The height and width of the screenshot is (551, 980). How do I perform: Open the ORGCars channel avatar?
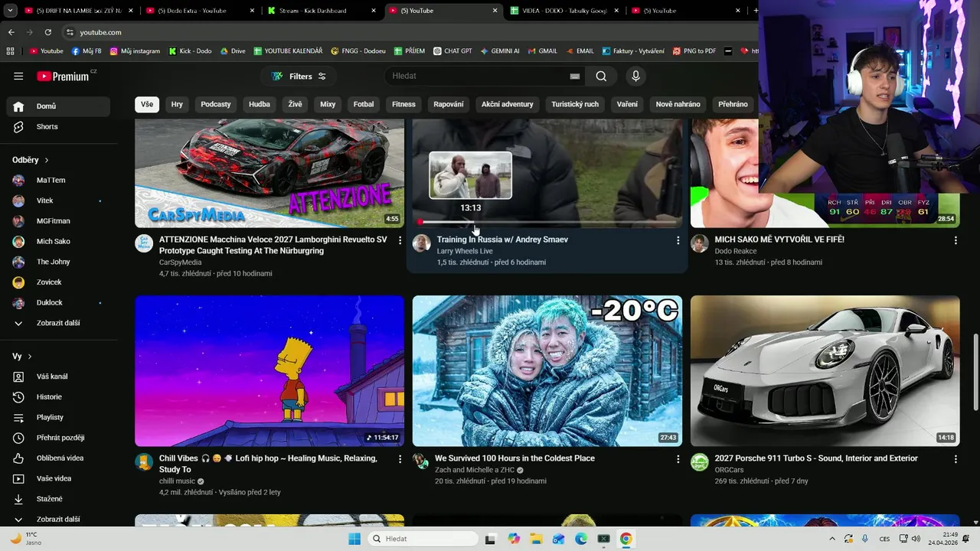(700, 461)
